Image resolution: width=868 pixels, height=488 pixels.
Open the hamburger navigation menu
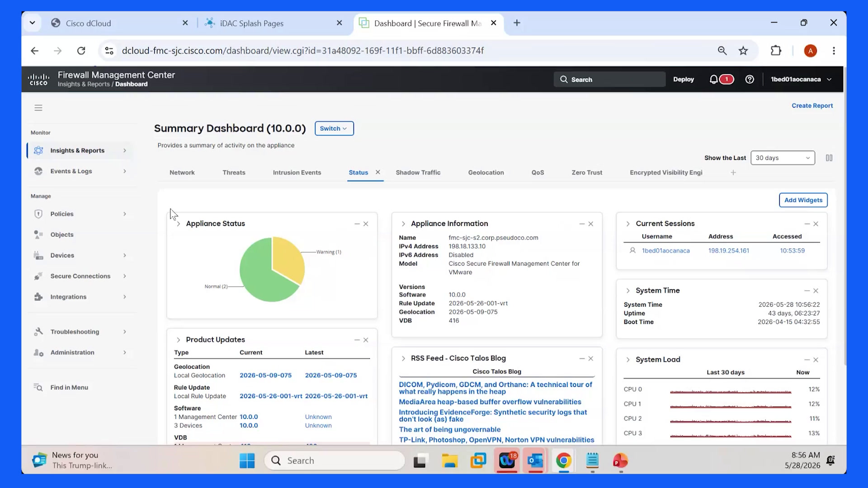point(38,108)
